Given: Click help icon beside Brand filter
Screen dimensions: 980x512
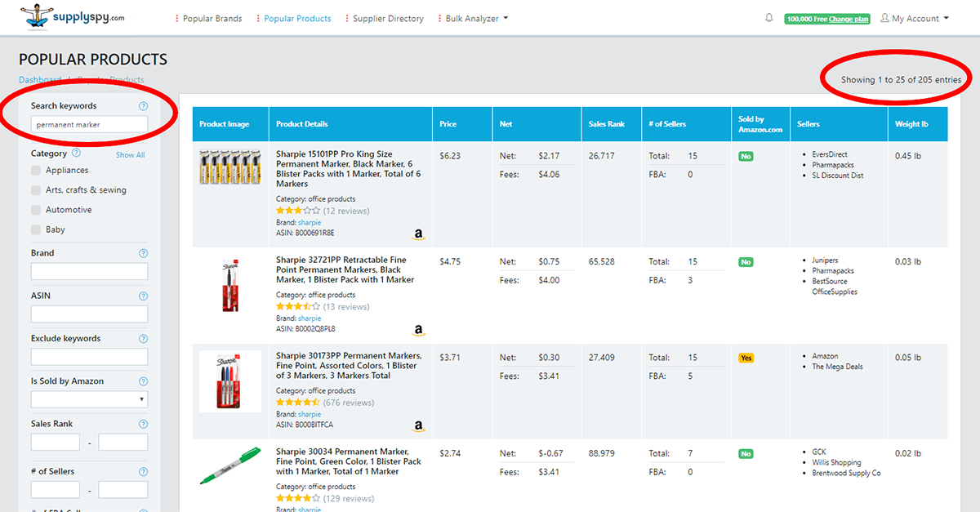Looking at the screenshot, I should [144, 253].
